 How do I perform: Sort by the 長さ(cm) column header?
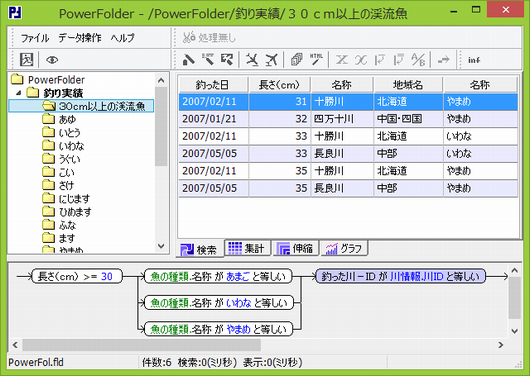point(279,85)
